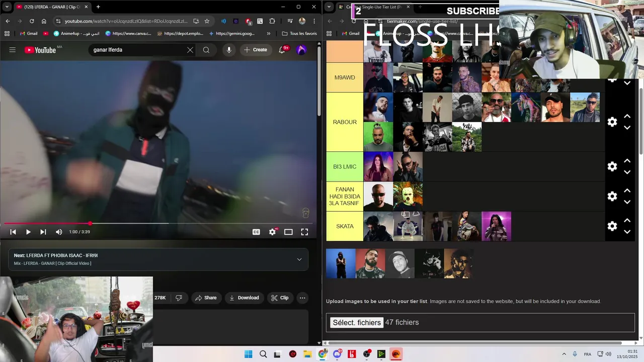Screen dimensions: 644x362
Task: Open the tab search dropdown in left browser
Action: coord(7,7)
